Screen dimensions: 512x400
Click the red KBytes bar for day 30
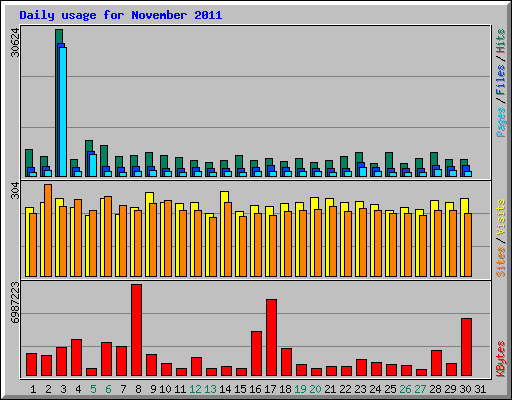(x=466, y=347)
